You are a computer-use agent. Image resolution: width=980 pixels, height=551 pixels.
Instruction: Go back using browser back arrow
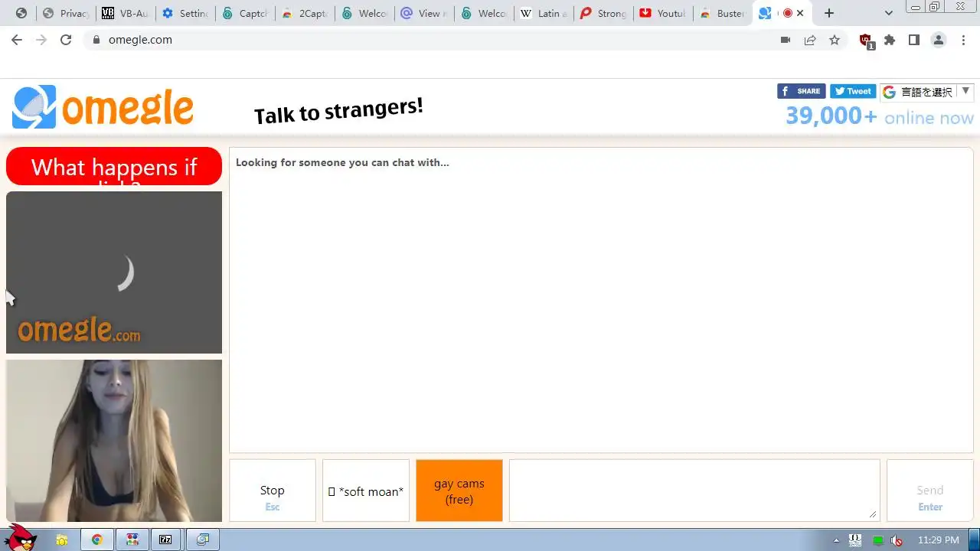pyautogui.click(x=17, y=40)
